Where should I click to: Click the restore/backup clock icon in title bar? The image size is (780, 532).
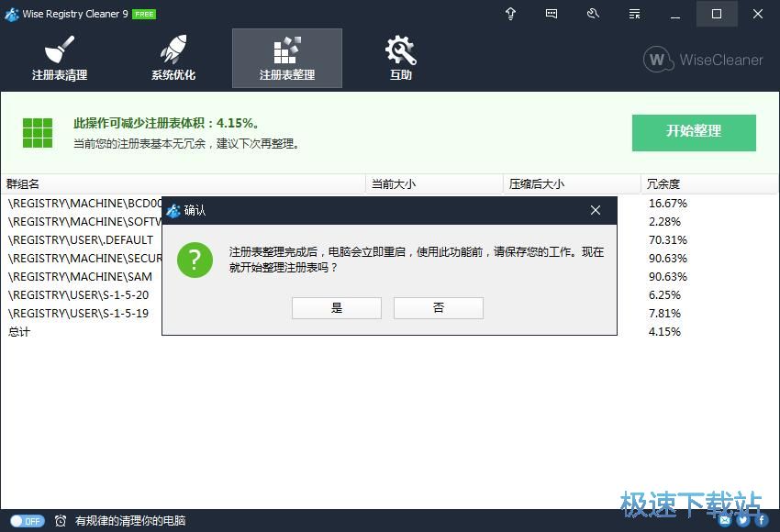pos(593,14)
